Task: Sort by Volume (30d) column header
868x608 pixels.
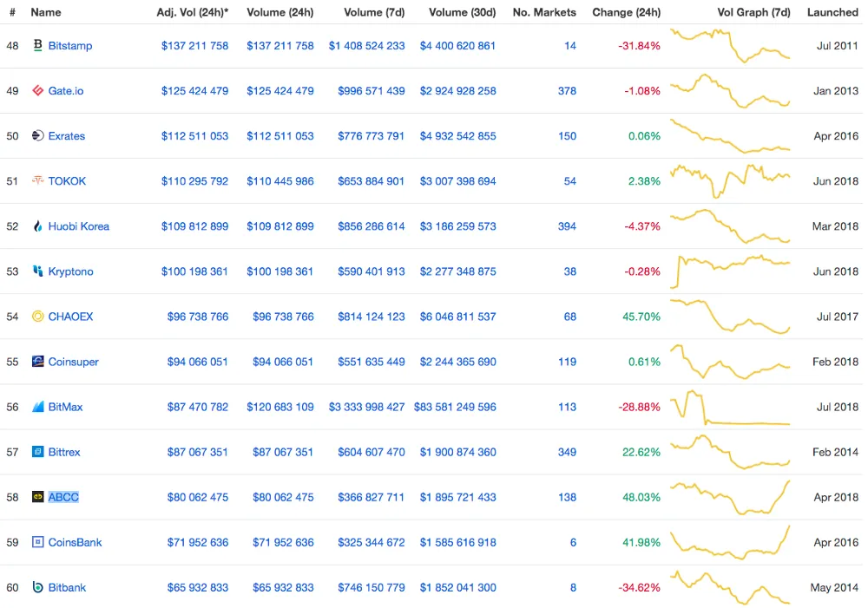Action: tap(463, 12)
